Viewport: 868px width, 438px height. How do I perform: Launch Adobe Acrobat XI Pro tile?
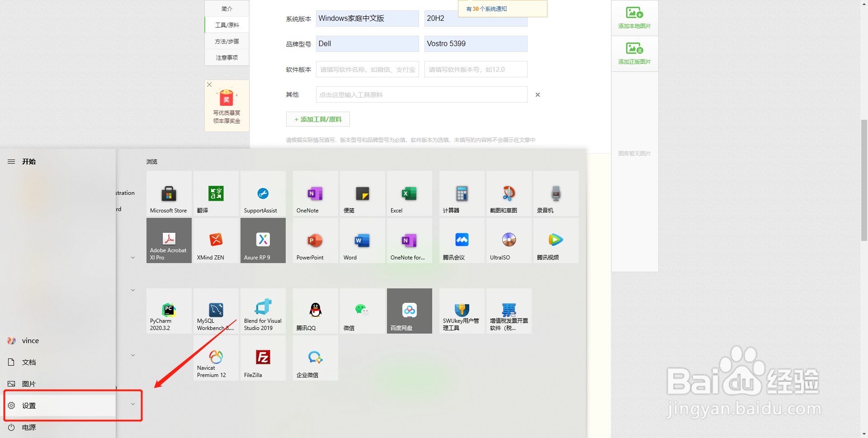coord(169,240)
